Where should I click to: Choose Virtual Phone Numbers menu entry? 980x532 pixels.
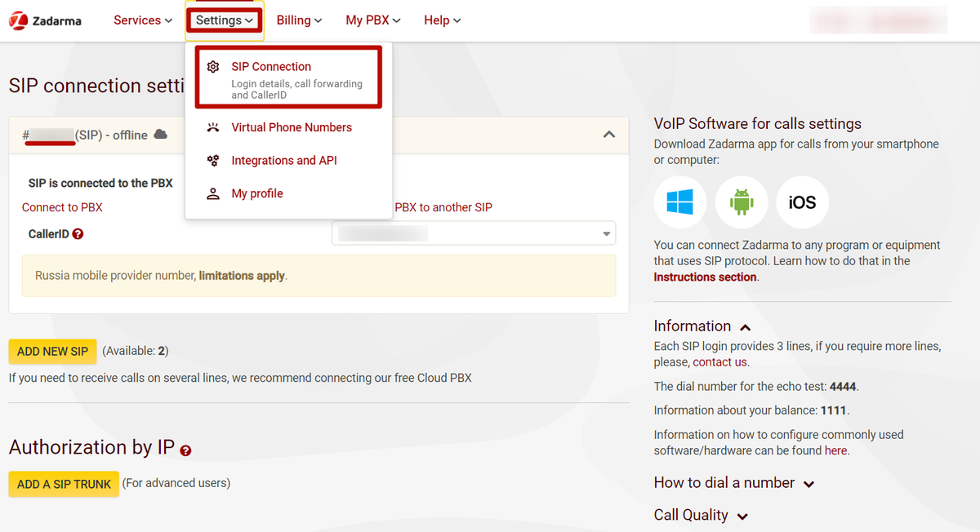(292, 127)
